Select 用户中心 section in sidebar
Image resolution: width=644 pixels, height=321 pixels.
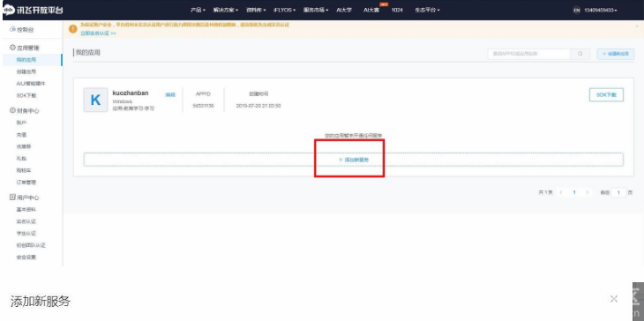coord(24,198)
